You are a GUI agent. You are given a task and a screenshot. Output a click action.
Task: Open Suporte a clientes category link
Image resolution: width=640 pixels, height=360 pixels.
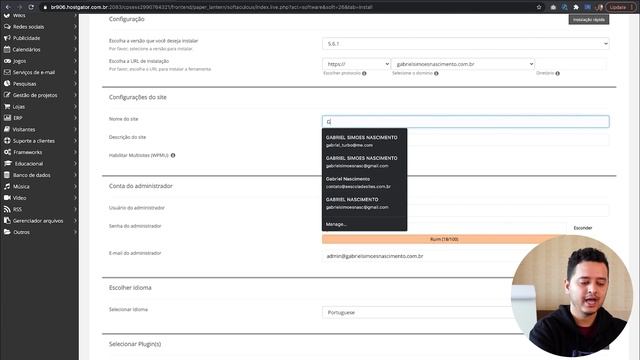pyautogui.click(x=34, y=141)
